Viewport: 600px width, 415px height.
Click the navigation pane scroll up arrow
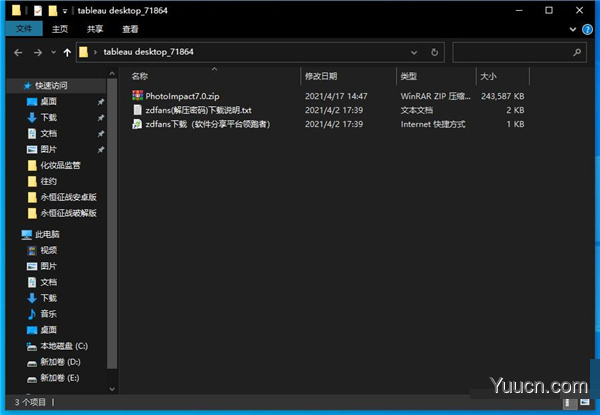coord(112,73)
